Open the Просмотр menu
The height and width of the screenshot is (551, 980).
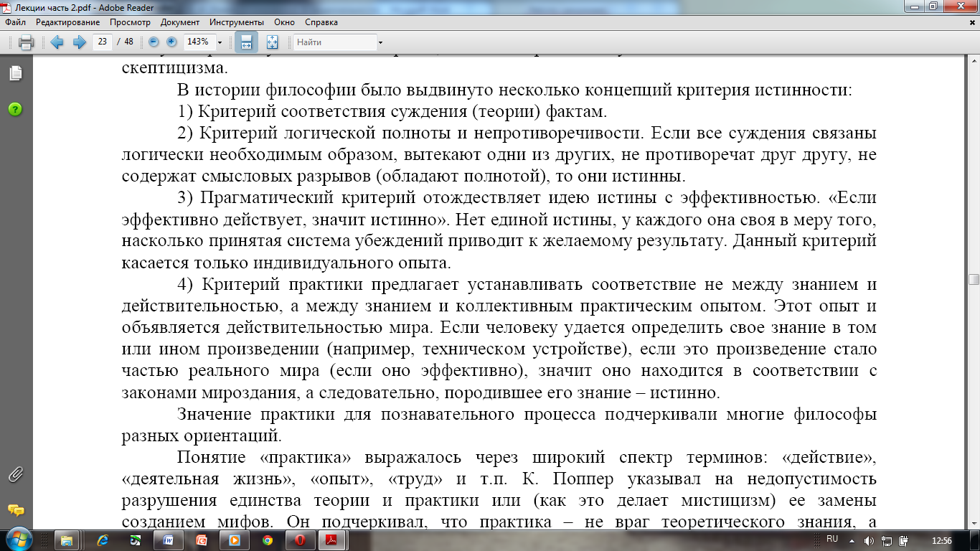pos(130,22)
